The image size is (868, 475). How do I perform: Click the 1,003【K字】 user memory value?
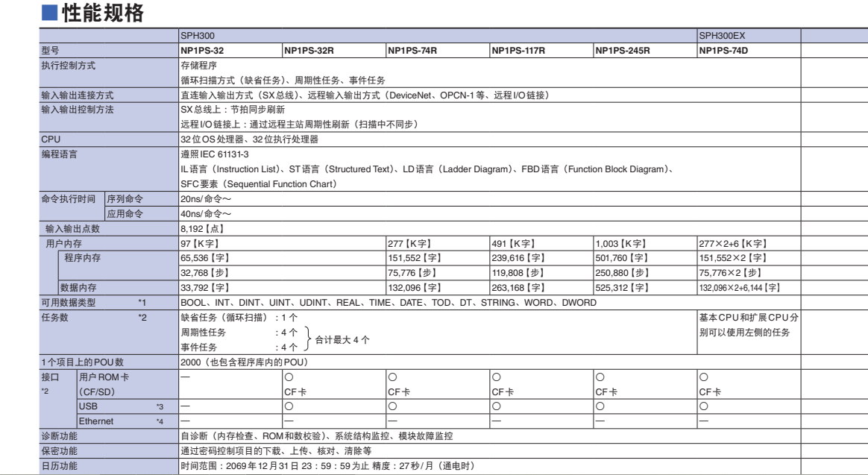(622, 244)
